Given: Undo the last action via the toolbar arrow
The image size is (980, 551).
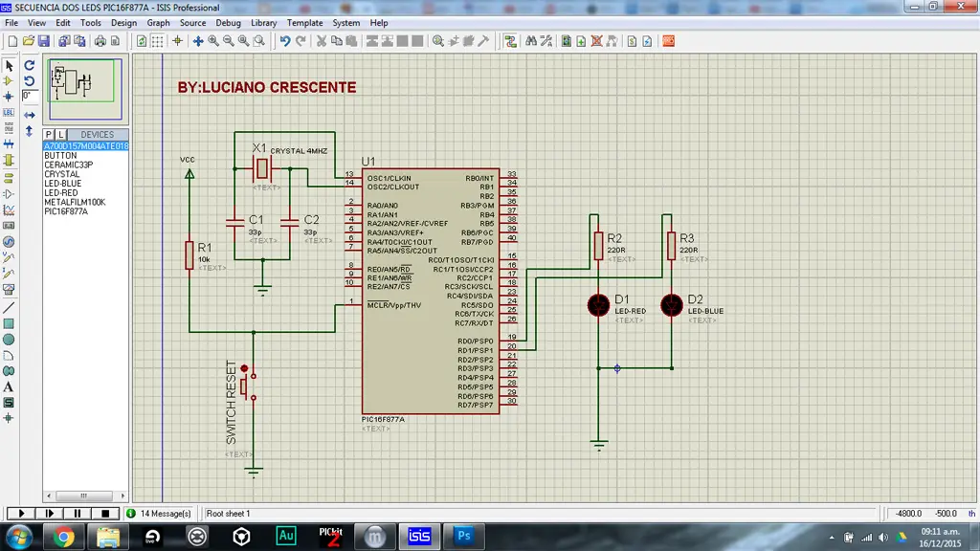Looking at the screenshot, I should tap(285, 41).
